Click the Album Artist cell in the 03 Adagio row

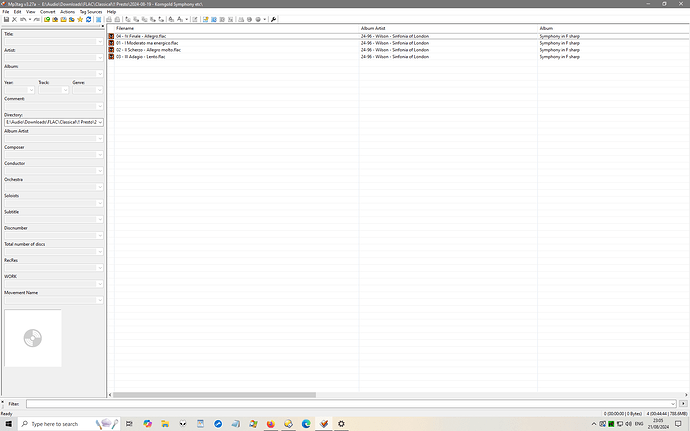tap(395, 57)
